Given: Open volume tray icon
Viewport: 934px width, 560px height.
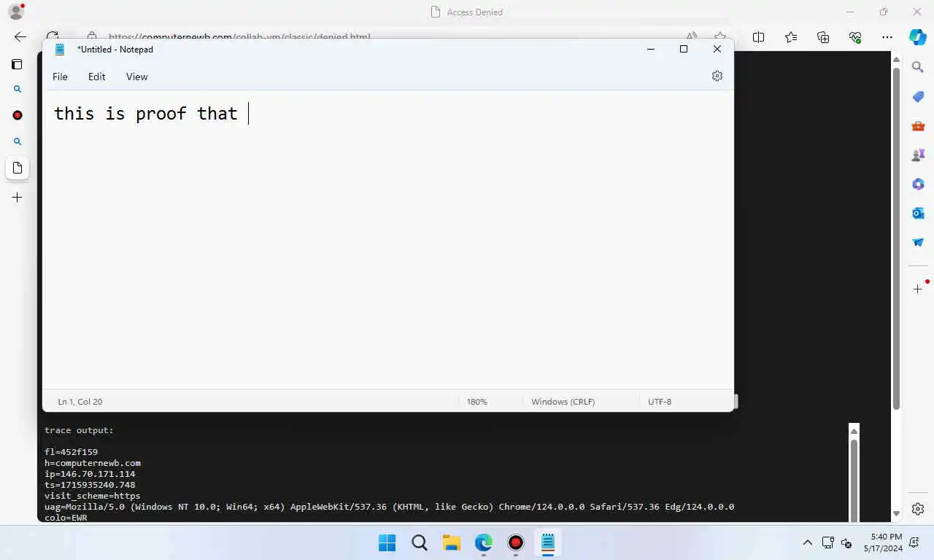Looking at the screenshot, I should click(x=846, y=542).
